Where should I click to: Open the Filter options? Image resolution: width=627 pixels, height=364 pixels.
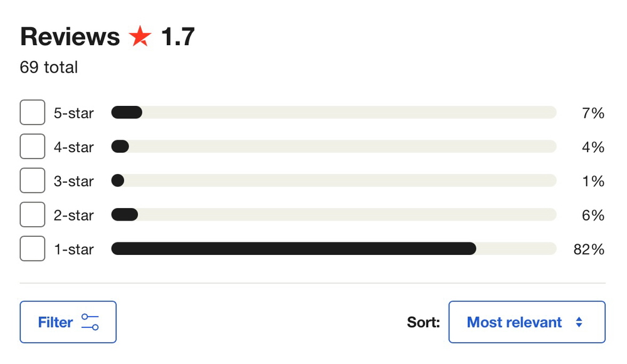click(68, 322)
